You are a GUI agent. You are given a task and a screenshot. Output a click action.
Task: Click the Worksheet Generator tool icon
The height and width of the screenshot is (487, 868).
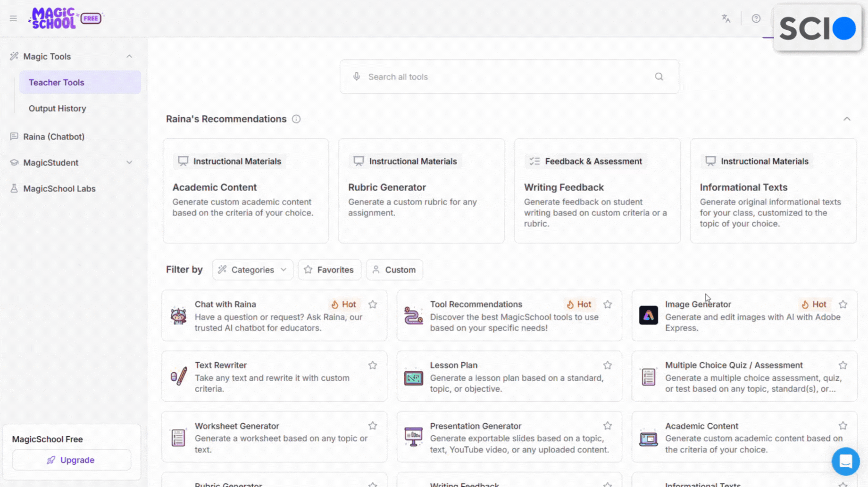click(178, 437)
